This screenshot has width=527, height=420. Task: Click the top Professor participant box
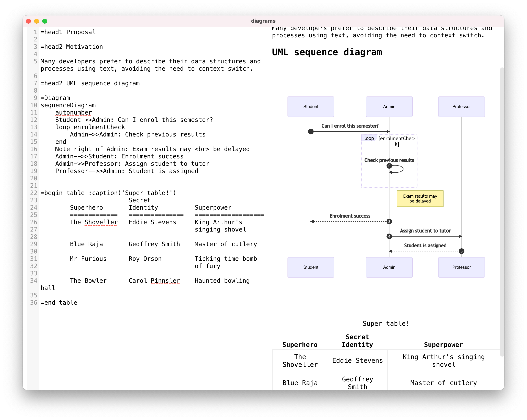click(x=461, y=107)
